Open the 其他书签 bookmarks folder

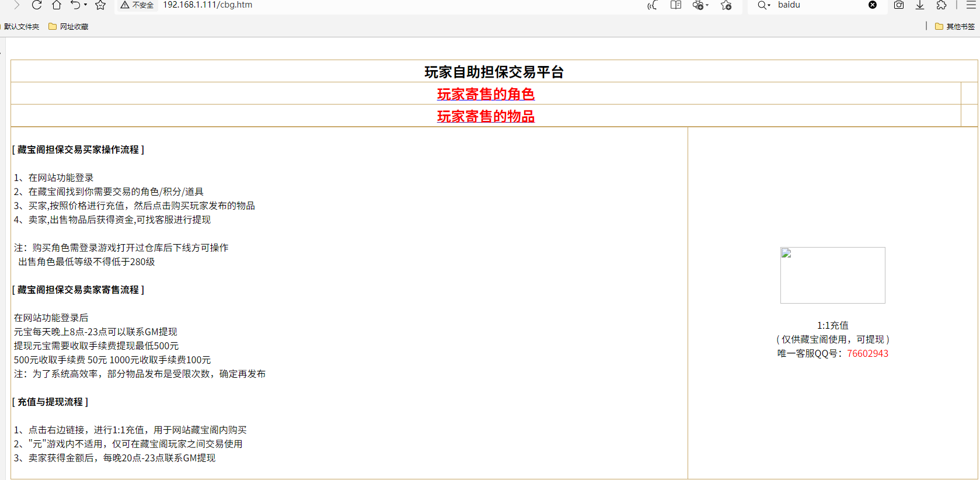tap(955, 26)
